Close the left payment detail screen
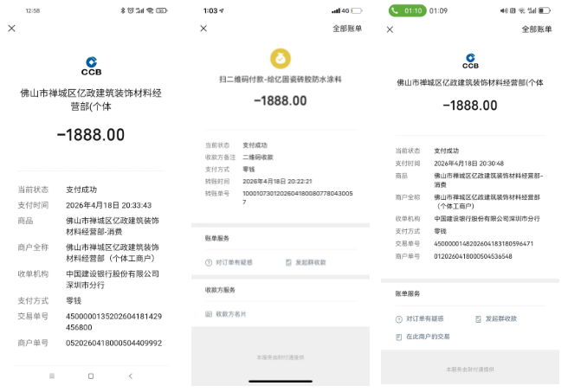 point(11,29)
